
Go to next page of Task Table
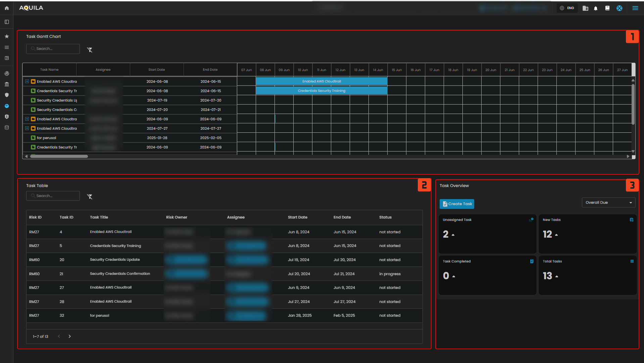coord(69,336)
